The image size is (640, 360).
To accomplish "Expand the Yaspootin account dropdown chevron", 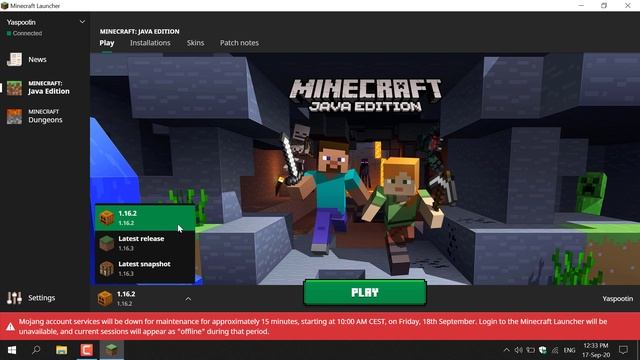I will tap(82, 22).
